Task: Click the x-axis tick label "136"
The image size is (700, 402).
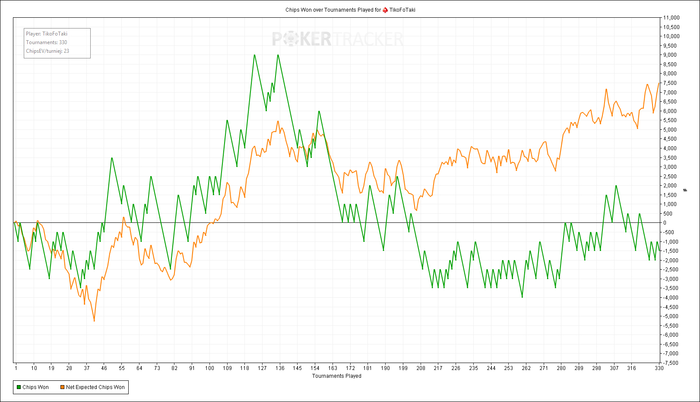Action: coord(280,368)
